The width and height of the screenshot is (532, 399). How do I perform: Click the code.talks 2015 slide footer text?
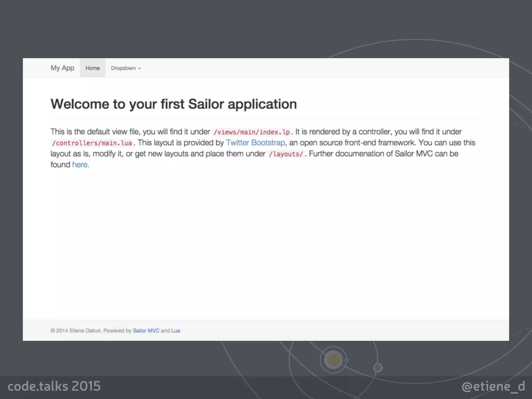(54, 386)
